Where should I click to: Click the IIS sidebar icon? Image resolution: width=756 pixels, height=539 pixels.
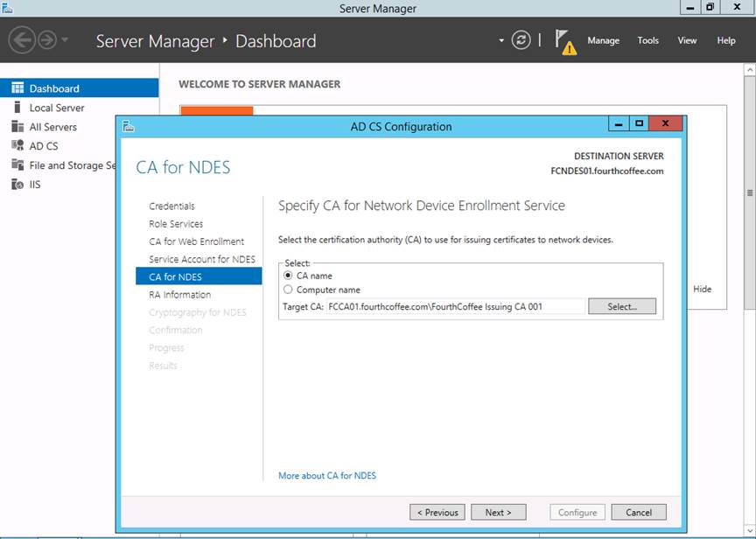click(17, 185)
